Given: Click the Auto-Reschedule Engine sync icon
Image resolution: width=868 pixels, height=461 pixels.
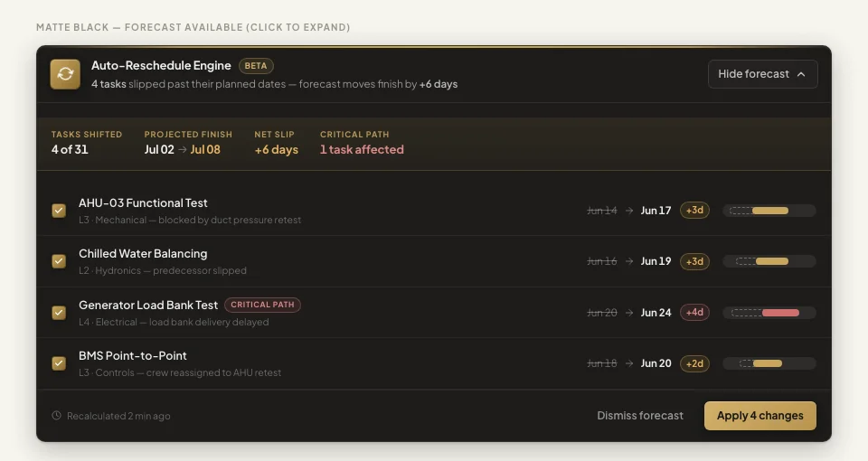Looking at the screenshot, I should click(65, 74).
